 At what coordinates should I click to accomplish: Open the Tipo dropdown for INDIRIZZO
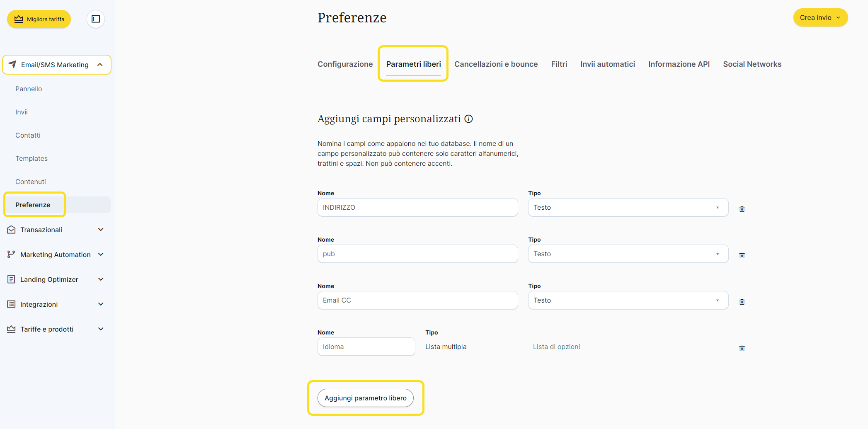tap(628, 207)
